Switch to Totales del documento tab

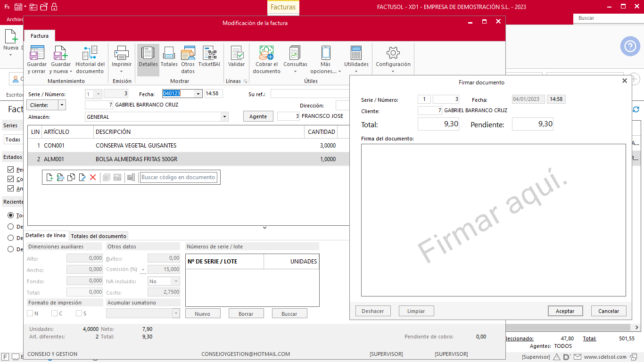point(99,236)
